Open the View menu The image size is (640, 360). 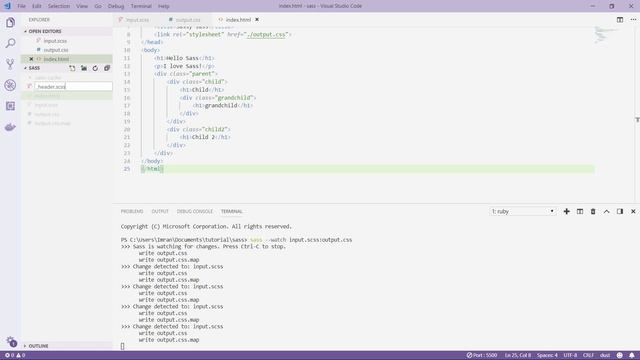82,6
